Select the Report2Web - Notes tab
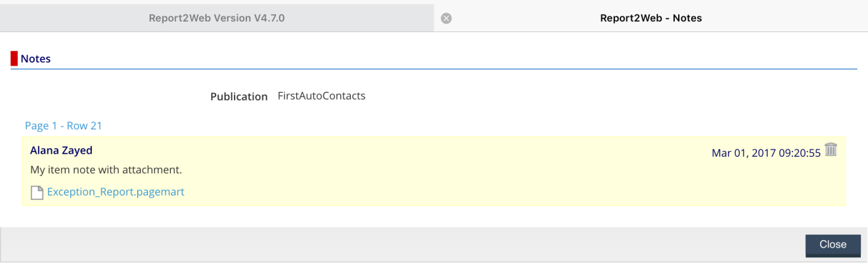 pyautogui.click(x=651, y=18)
